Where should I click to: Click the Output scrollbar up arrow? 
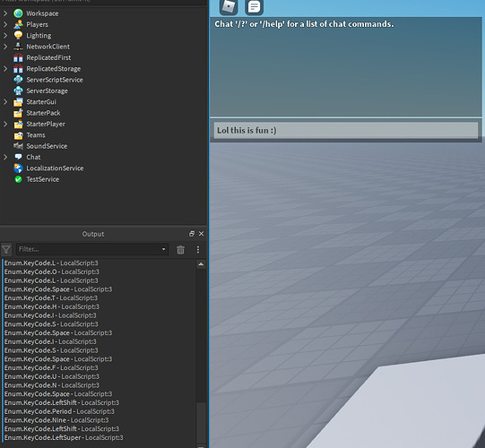tap(201, 263)
